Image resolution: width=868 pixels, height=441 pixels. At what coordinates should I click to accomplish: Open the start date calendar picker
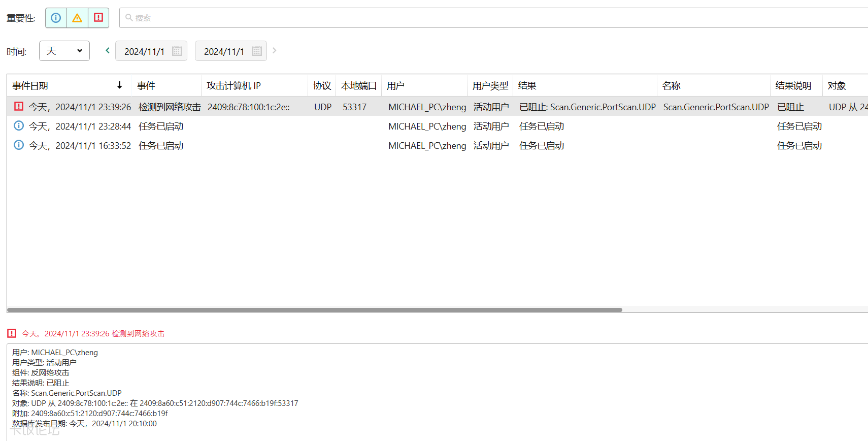tap(177, 51)
